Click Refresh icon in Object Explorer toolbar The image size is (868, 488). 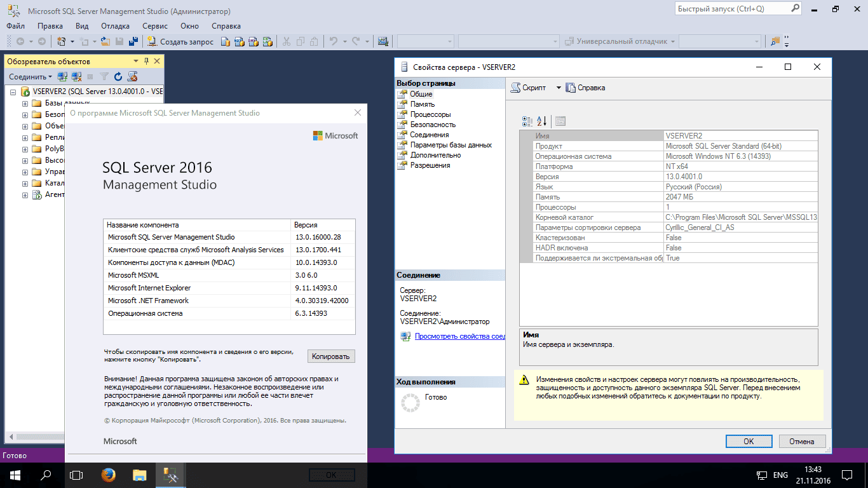tap(118, 76)
